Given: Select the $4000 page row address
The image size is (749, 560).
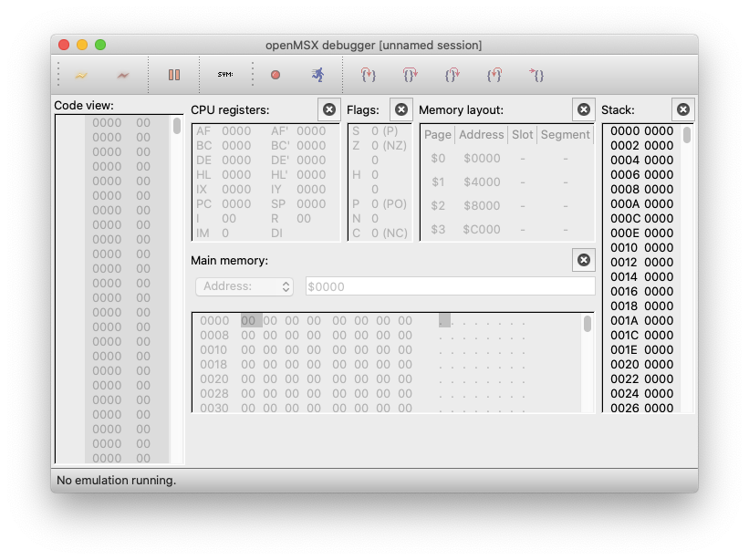Looking at the screenshot, I should pos(482,181).
